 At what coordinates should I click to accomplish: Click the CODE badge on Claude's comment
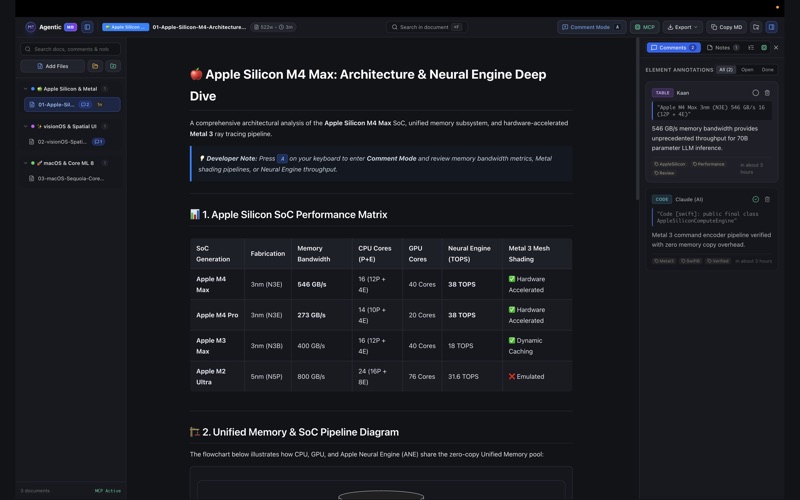point(662,199)
